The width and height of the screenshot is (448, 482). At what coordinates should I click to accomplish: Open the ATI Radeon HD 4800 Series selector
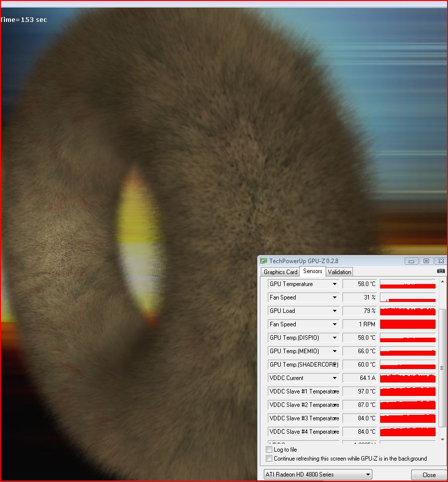pos(318,475)
